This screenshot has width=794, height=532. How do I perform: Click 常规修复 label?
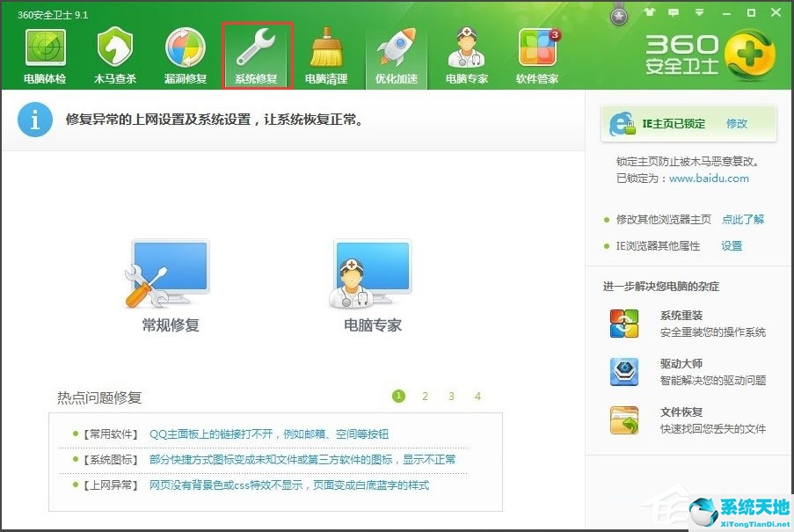pos(171,325)
